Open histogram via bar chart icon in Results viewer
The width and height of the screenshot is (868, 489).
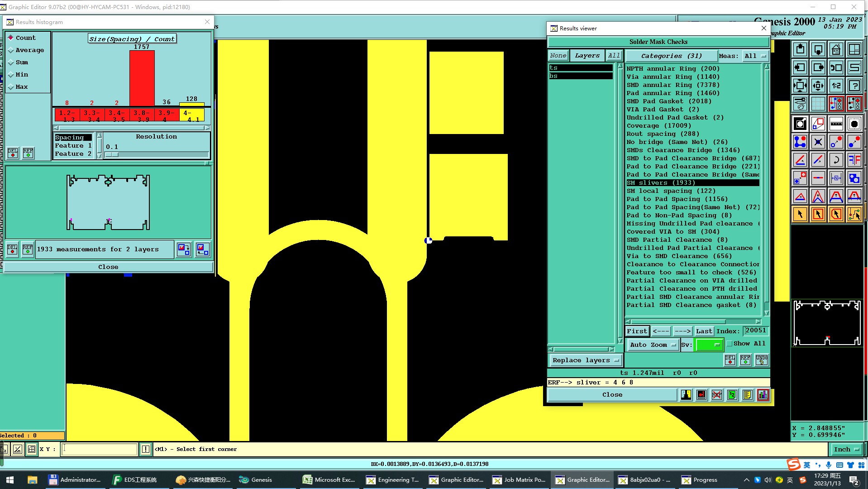click(763, 395)
